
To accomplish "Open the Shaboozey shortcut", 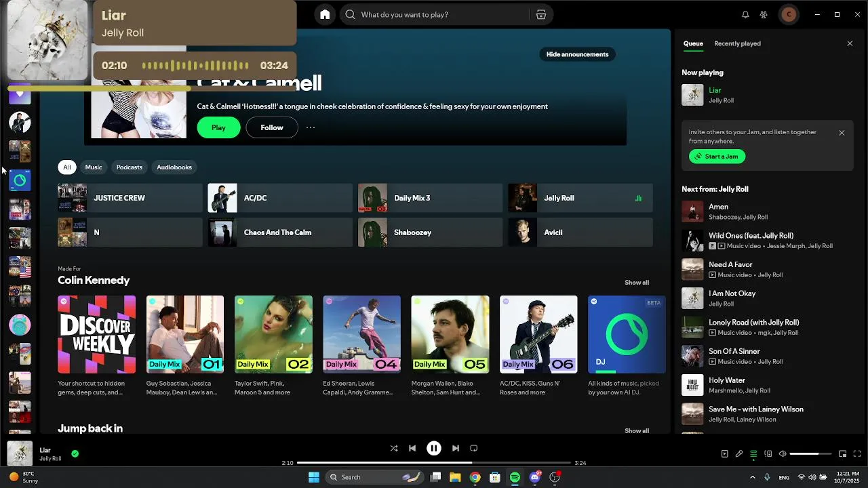I will point(431,232).
